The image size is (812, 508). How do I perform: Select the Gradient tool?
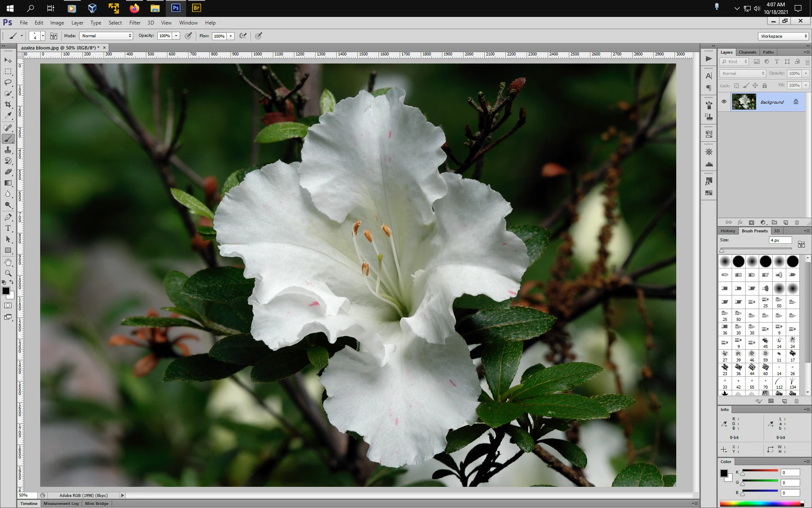point(8,183)
